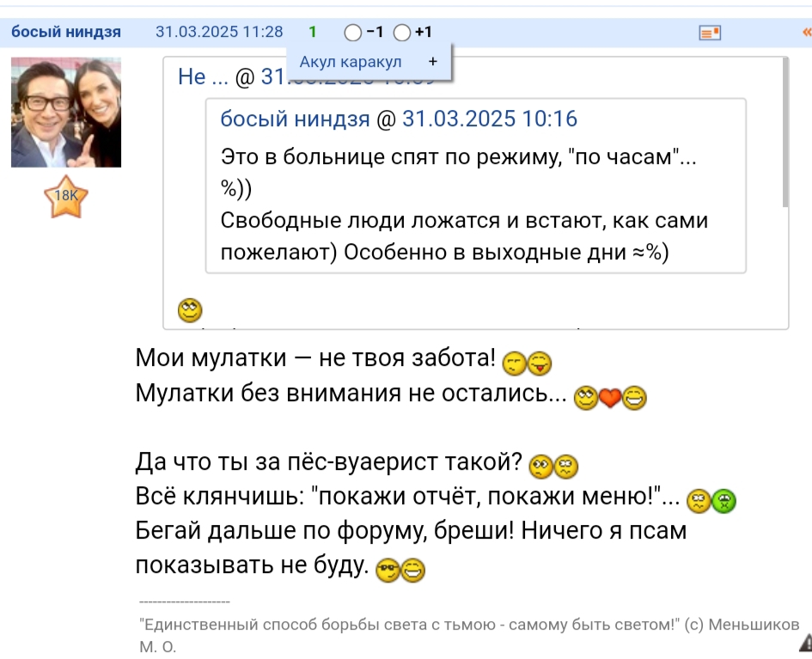Image resolution: width=812 pixels, height=659 pixels.
Task: Click the first confused smiley after такой?
Action: coord(541,467)
